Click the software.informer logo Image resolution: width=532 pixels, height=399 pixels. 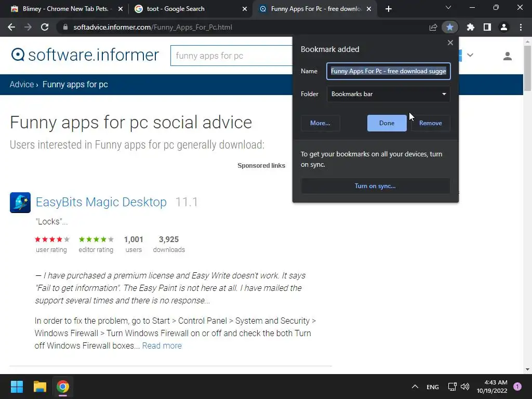85,55
